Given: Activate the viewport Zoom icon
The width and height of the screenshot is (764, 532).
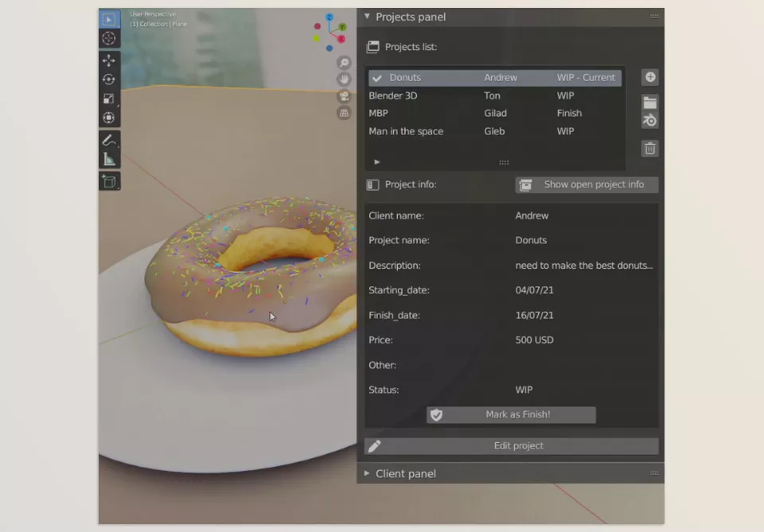Looking at the screenshot, I should [344, 63].
